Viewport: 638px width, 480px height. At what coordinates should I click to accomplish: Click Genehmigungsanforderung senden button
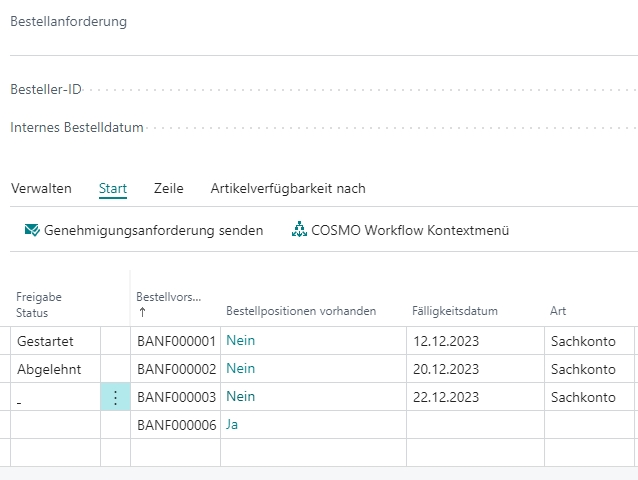click(x=153, y=230)
